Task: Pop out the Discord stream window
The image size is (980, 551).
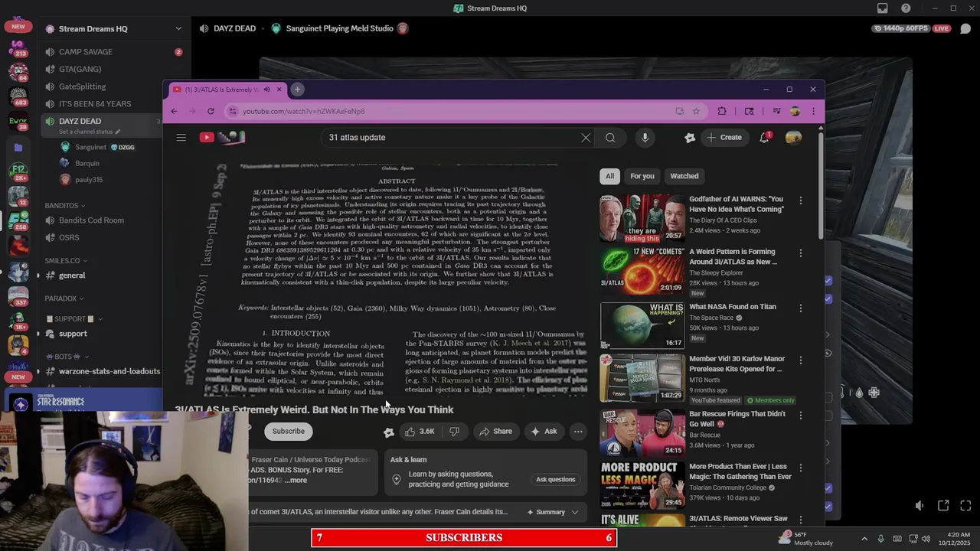Action: click(x=943, y=505)
